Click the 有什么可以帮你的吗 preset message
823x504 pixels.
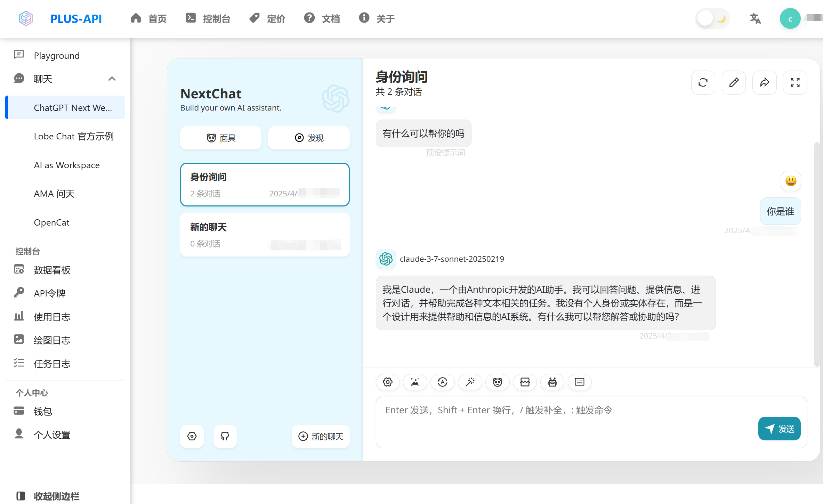pos(423,133)
